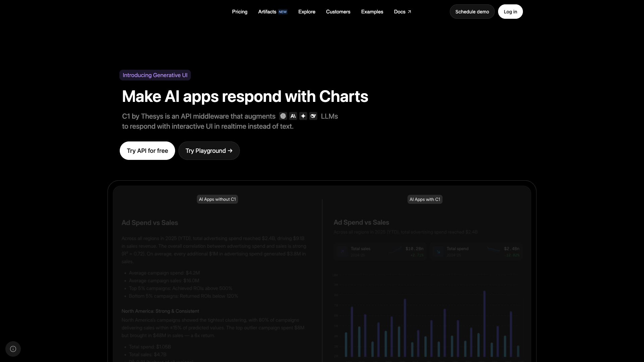Click the Introducing Generative UI badge

click(x=155, y=75)
